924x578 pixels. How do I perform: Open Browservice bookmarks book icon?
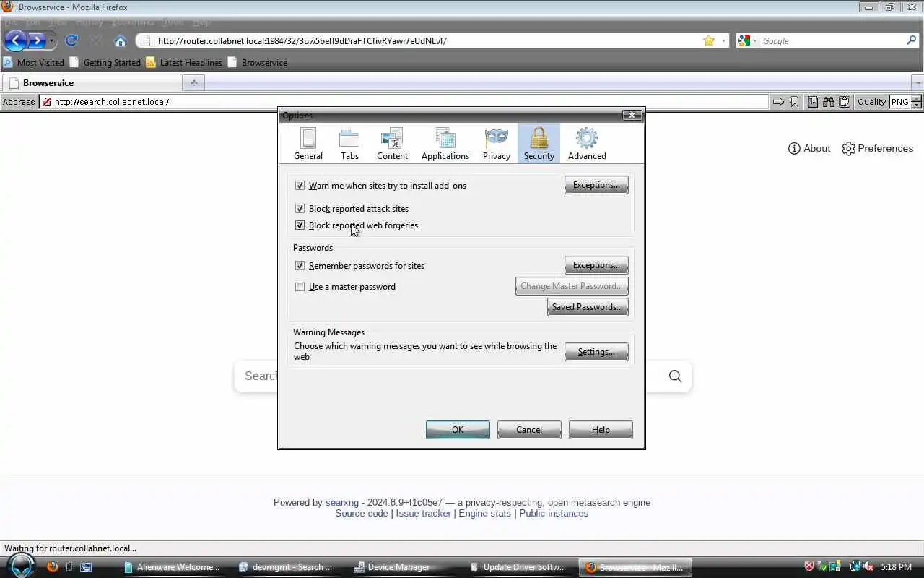coord(813,102)
